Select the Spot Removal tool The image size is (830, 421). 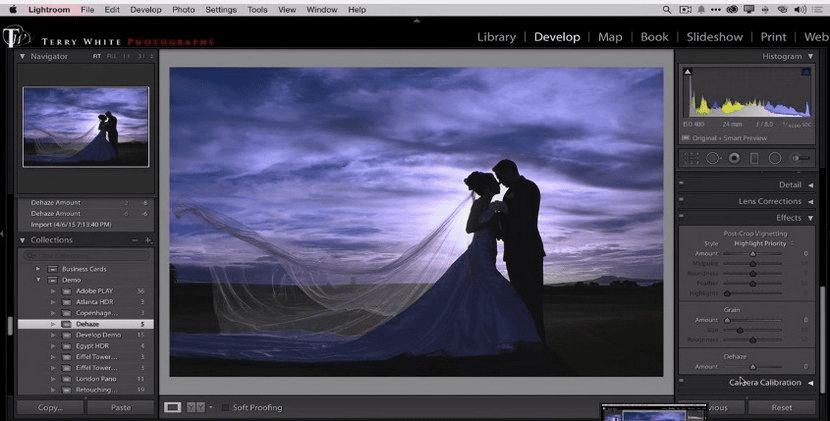pos(713,158)
